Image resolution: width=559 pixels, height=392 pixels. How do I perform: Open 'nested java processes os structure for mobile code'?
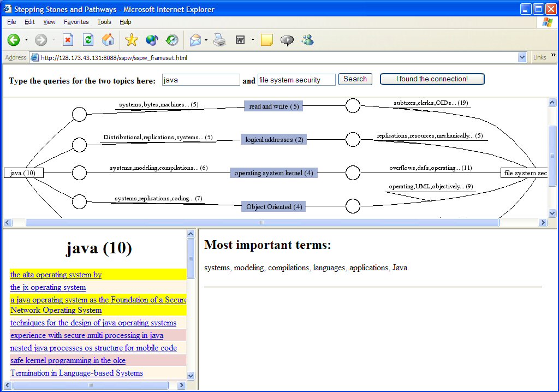point(93,348)
